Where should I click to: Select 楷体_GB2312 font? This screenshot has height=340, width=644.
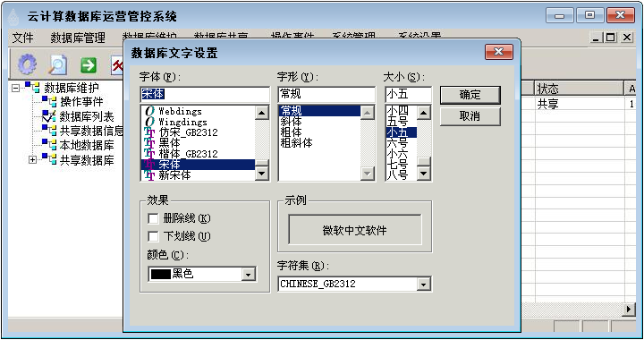[x=198, y=154]
